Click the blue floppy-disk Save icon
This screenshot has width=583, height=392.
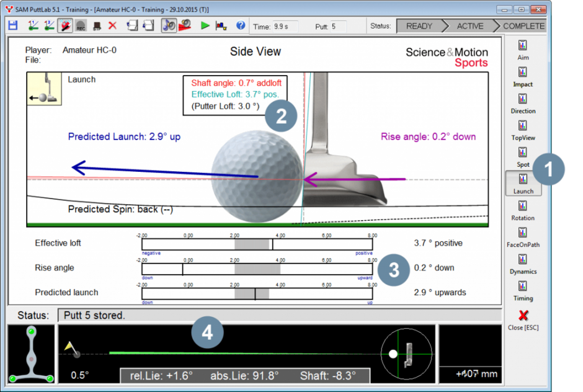(13, 25)
